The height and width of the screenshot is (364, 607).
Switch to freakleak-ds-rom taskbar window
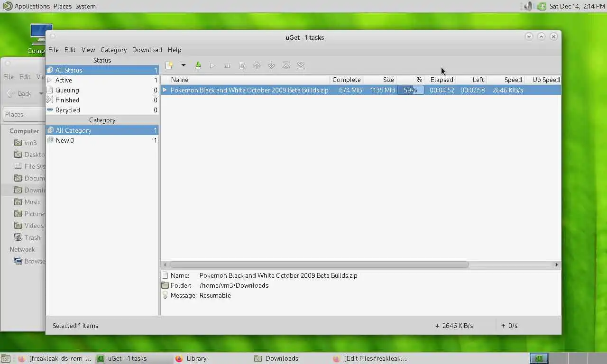point(55,358)
